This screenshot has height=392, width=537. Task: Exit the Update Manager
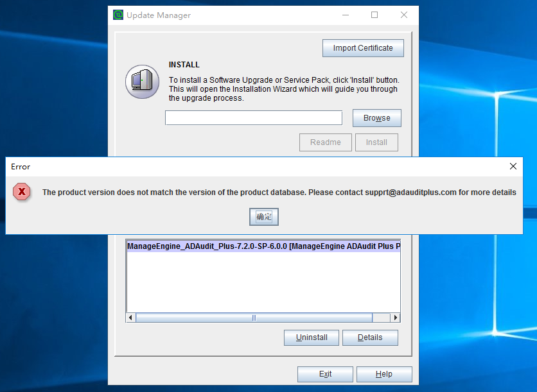pos(325,374)
